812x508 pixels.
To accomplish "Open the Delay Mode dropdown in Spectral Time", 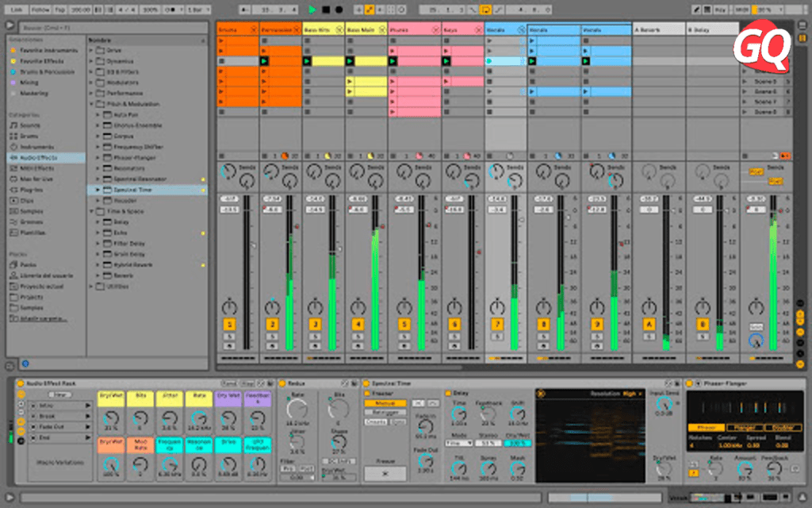I will point(459,444).
